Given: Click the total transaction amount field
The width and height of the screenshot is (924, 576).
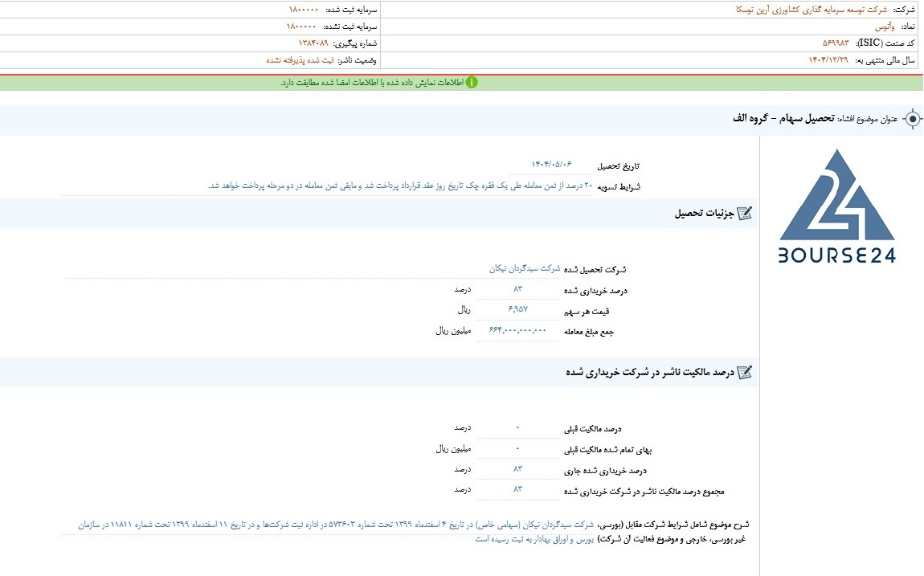Looking at the screenshot, I should coord(517,330).
